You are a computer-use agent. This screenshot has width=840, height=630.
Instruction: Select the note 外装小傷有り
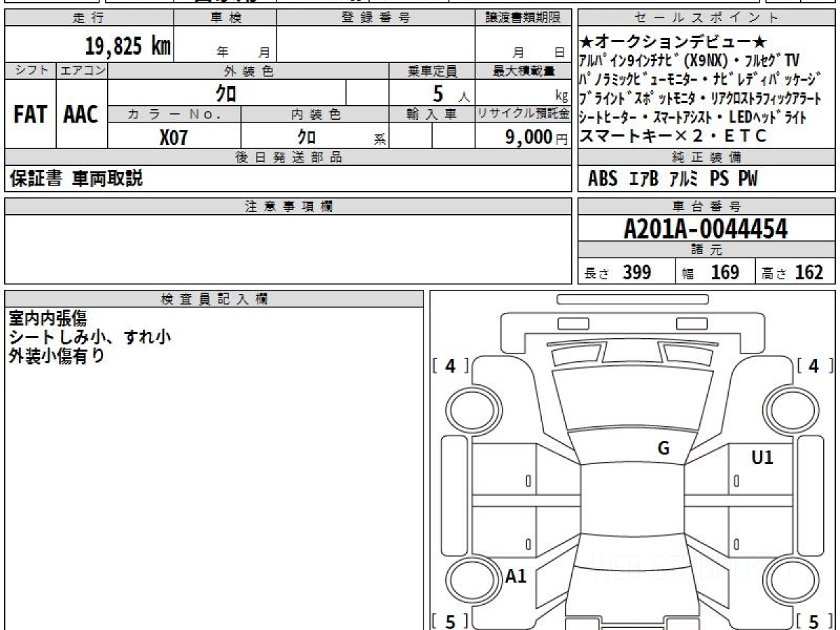[x=56, y=355]
